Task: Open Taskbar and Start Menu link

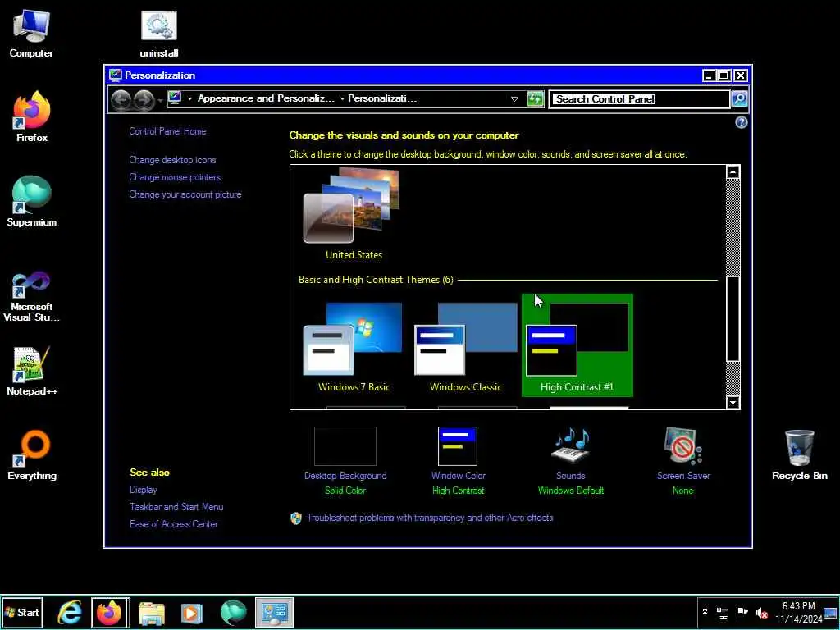Action: click(176, 507)
